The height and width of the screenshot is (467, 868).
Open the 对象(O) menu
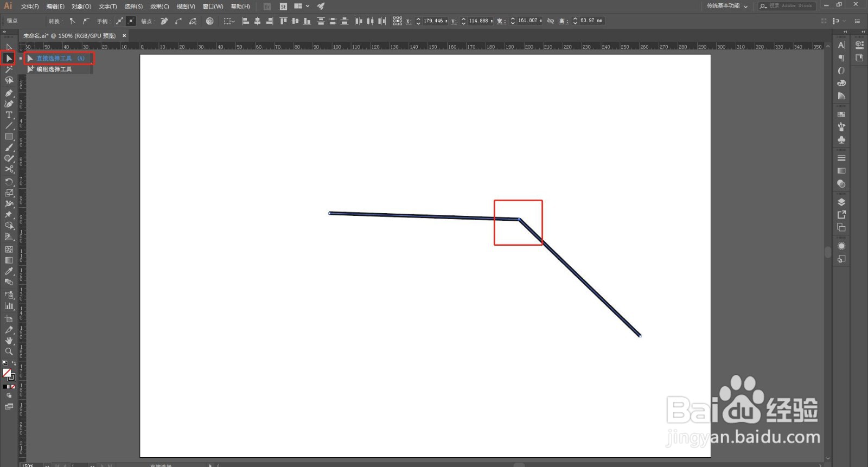coord(81,7)
